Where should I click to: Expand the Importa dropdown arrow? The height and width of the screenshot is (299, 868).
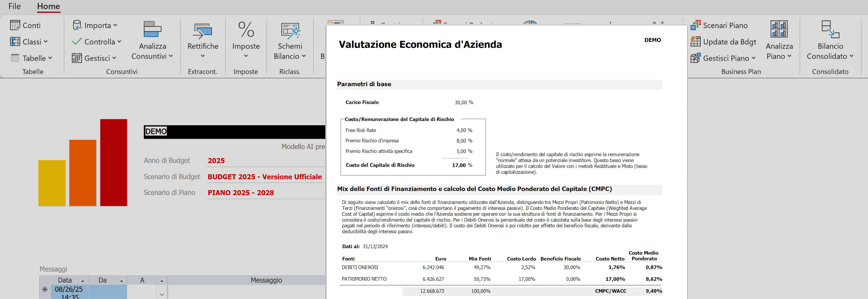click(115, 25)
